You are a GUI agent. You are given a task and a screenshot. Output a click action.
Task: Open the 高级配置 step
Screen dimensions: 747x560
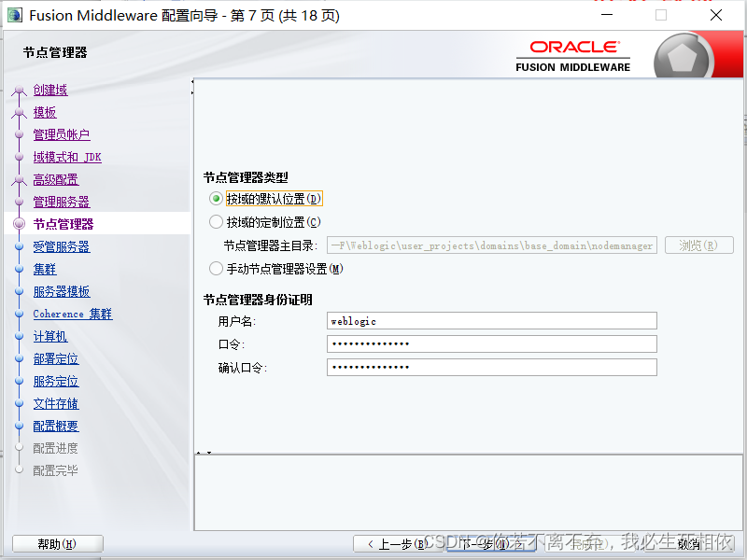click(x=56, y=179)
